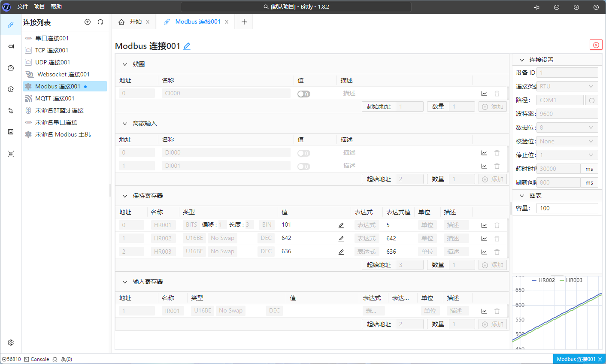This screenshot has width=606, height=364.
Task: Edit value of HR002 register
Action: tap(341, 239)
